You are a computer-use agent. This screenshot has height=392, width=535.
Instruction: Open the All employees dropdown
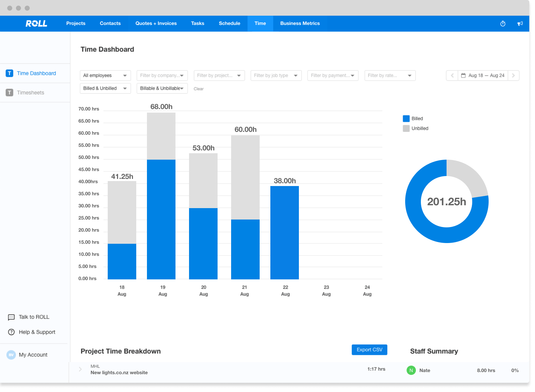pos(105,76)
